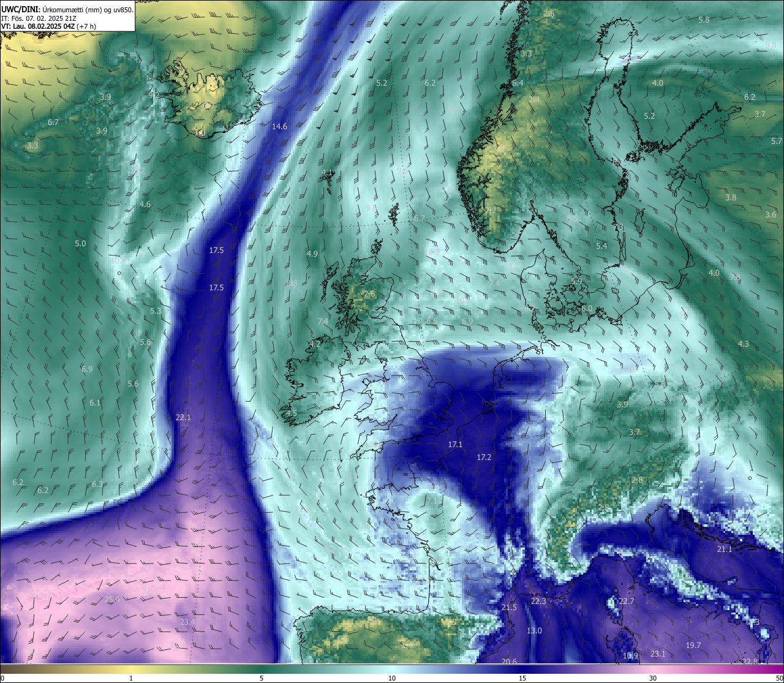Click the '0' label on the color scale
This screenshot has height=683, width=784.
click(2, 678)
